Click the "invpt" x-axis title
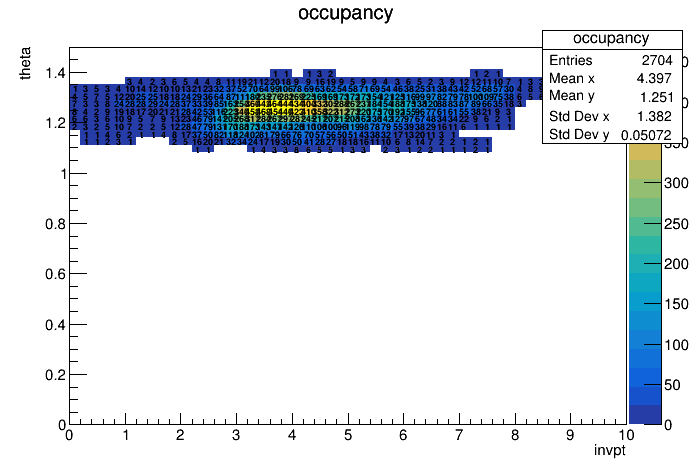 tap(610, 450)
